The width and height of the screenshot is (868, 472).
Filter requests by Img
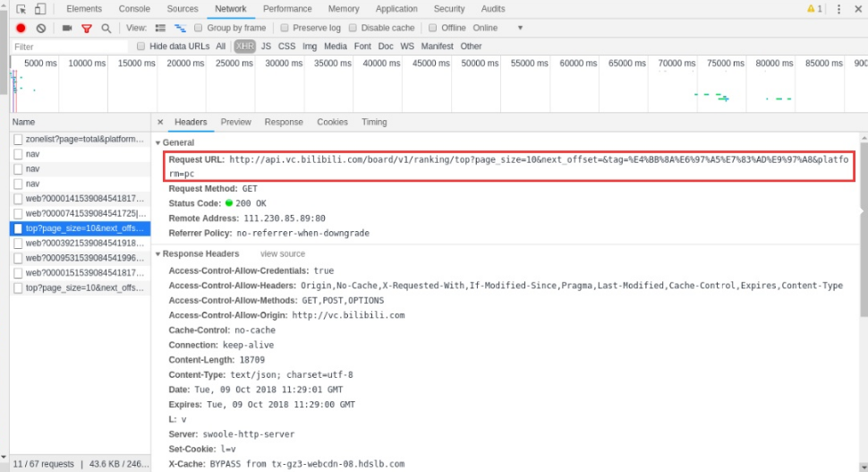click(310, 46)
